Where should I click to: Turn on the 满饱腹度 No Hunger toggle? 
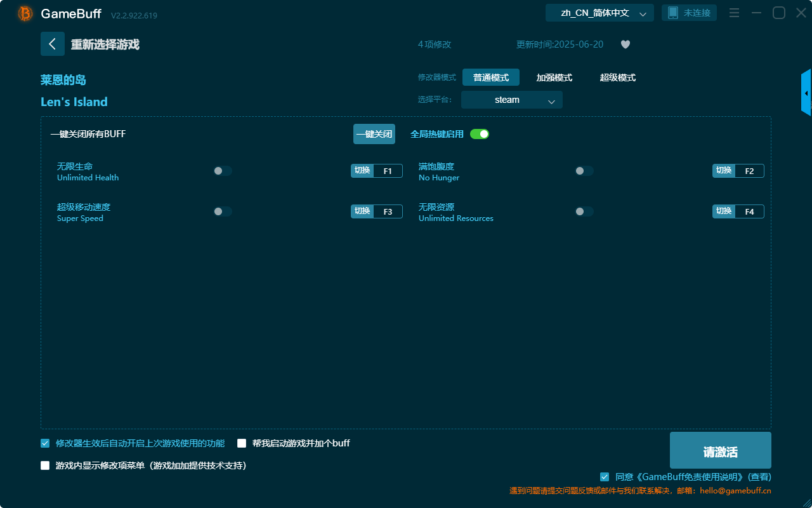click(x=584, y=170)
